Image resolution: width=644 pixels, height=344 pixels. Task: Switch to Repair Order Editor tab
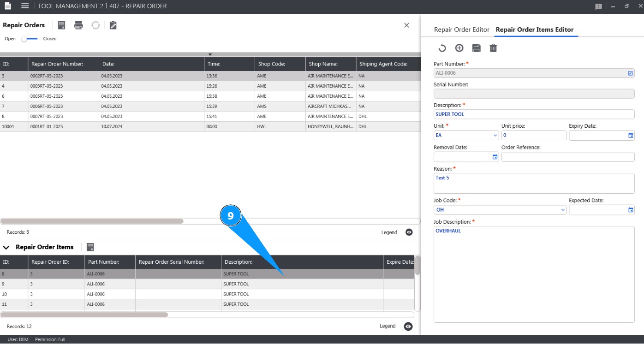click(462, 30)
